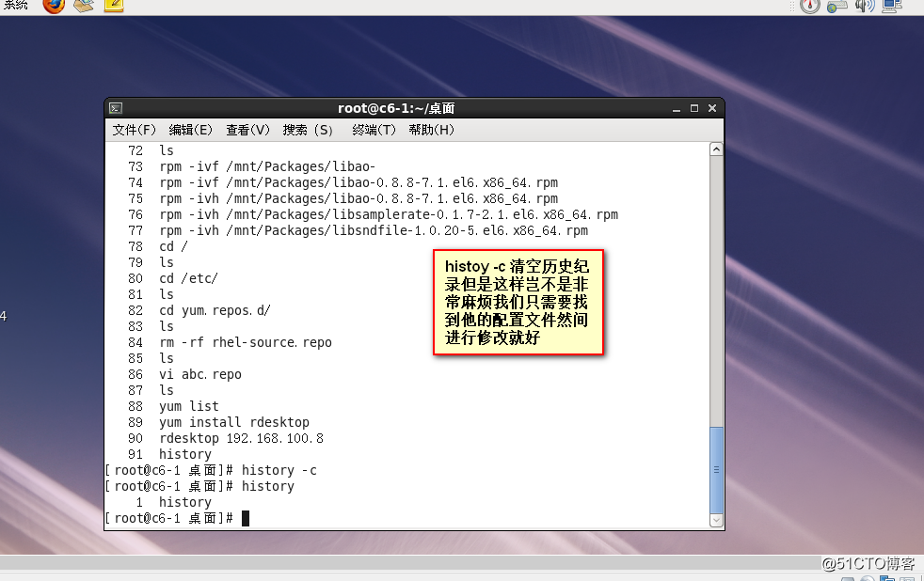The image size is (924, 581).
Task: Open the 查看(V) menu
Action: tap(247, 130)
